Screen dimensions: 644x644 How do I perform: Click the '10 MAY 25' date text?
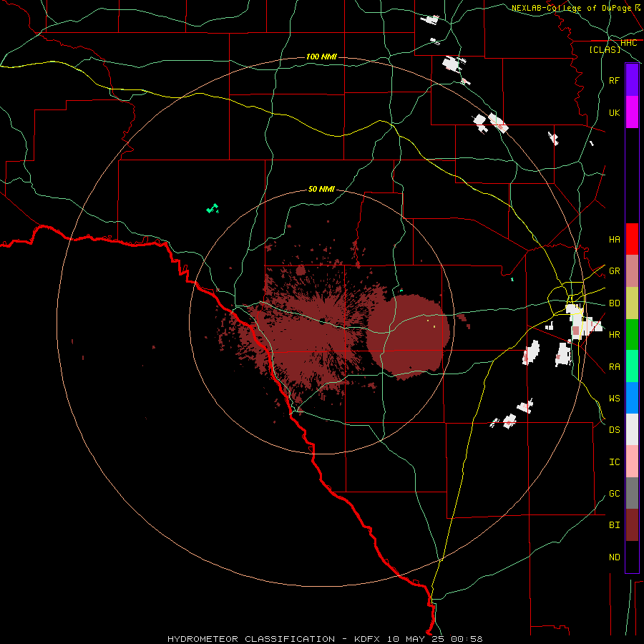(x=416, y=639)
